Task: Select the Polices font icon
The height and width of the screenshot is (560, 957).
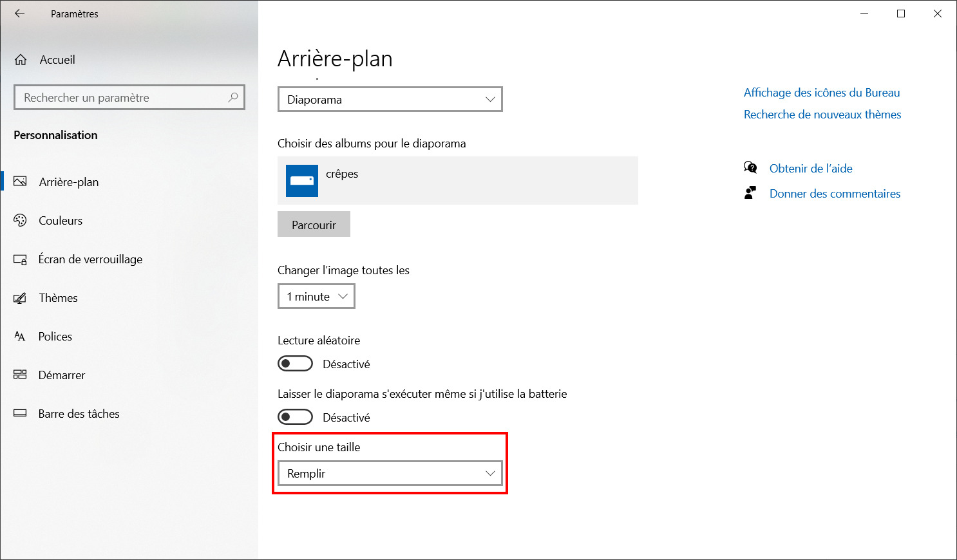Action: (x=20, y=337)
